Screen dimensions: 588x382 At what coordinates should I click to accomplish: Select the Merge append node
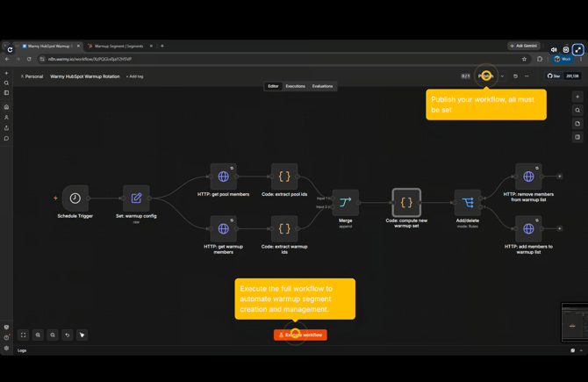pos(346,203)
